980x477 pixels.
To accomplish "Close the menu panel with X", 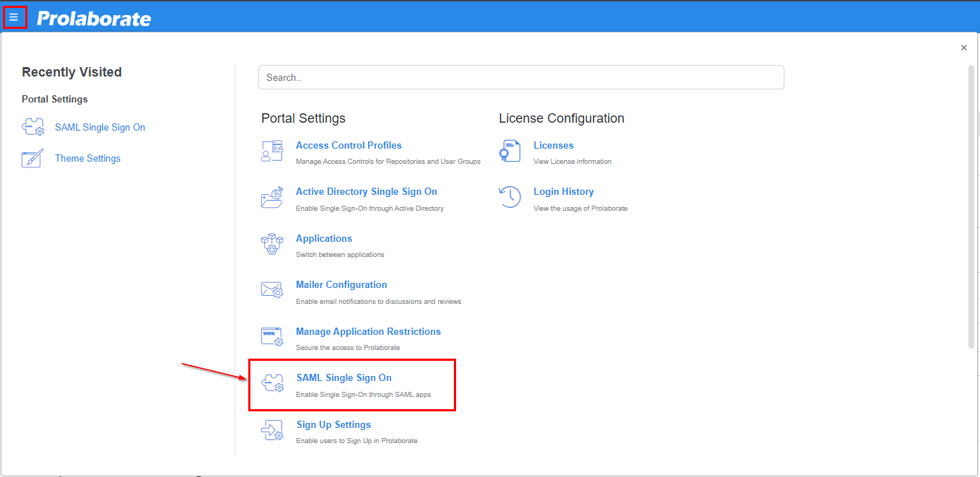I will (x=963, y=48).
